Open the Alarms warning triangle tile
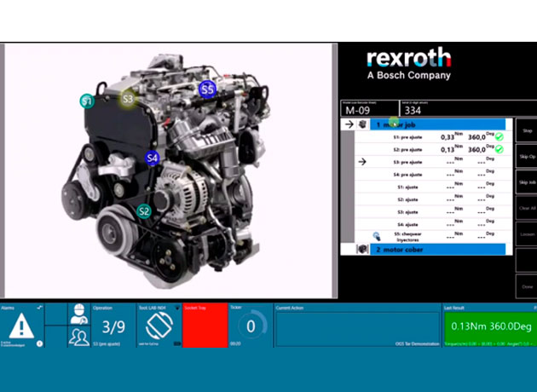This screenshot has height=392, width=537. [22, 326]
